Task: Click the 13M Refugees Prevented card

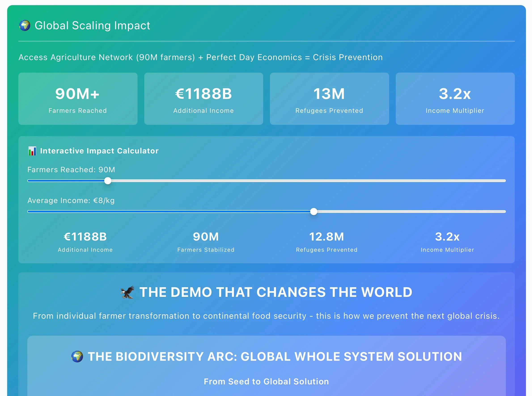Action: [x=329, y=99]
